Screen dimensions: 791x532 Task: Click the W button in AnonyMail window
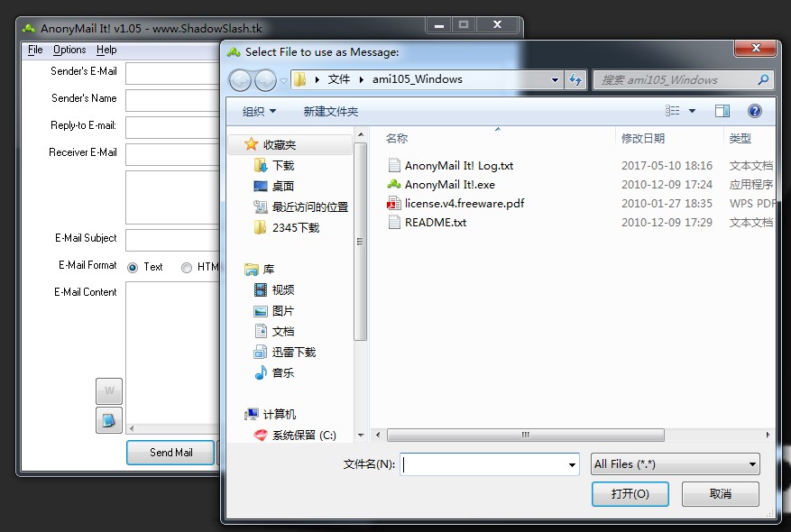coord(109,390)
